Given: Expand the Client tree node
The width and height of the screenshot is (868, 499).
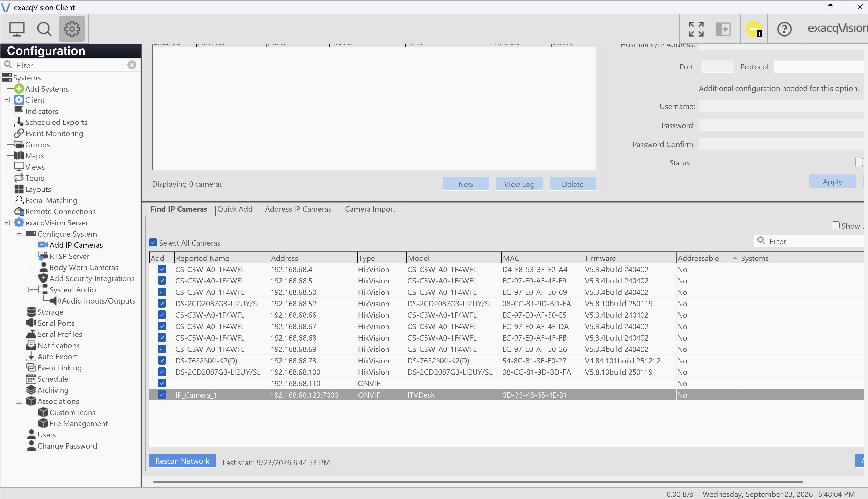Looking at the screenshot, I should (7, 100).
